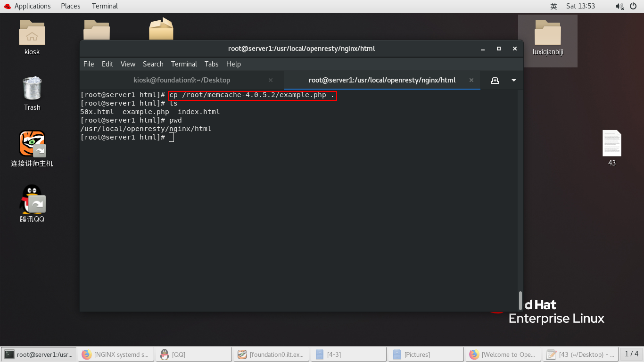Click 50x.html in the ls output

click(x=97, y=112)
